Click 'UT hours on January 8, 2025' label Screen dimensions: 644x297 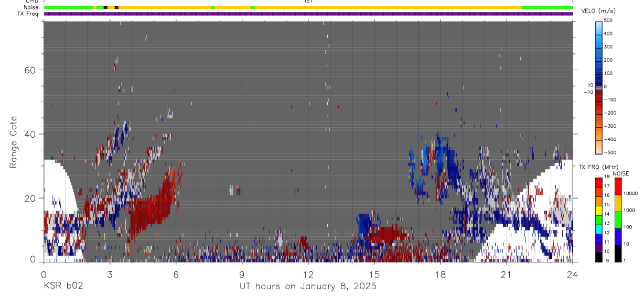click(308, 287)
